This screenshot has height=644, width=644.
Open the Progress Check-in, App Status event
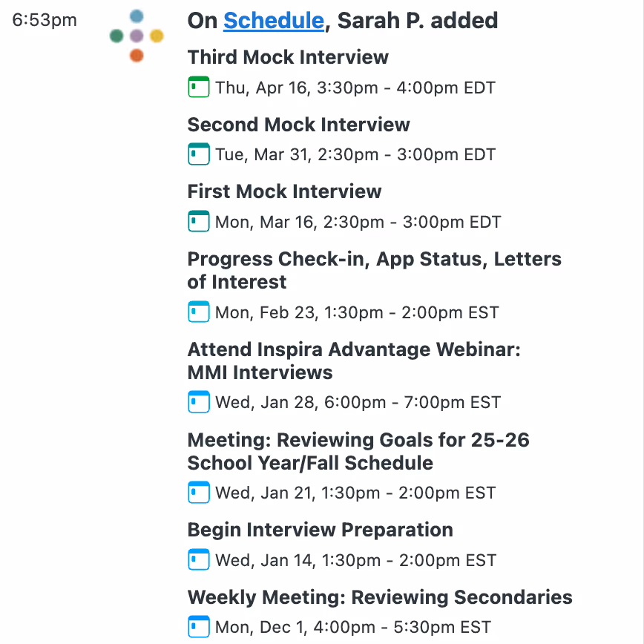tap(374, 271)
